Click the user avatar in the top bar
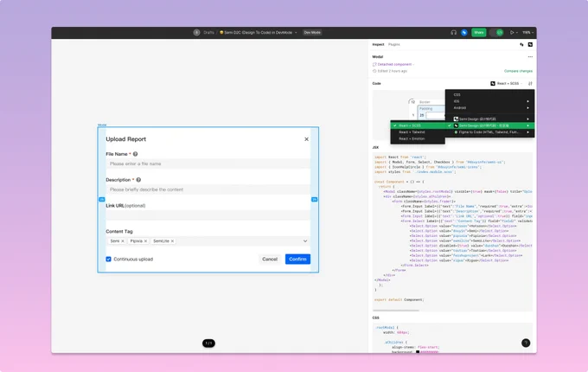 tap(196, 33)
